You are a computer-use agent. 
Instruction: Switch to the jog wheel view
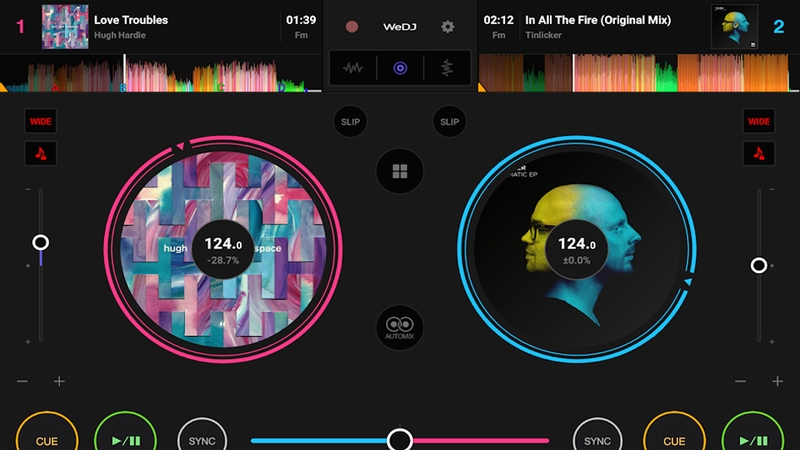tap(400, 68)
